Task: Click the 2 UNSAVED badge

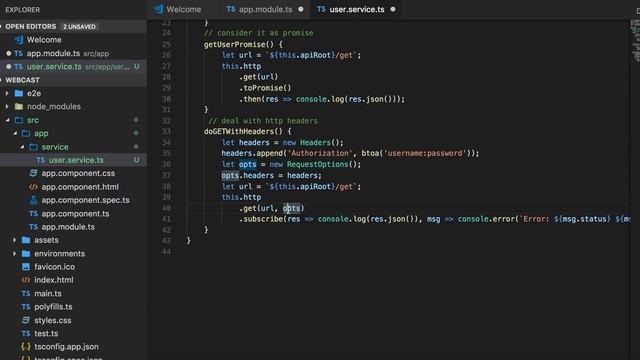Action: (x=79, y=27)
